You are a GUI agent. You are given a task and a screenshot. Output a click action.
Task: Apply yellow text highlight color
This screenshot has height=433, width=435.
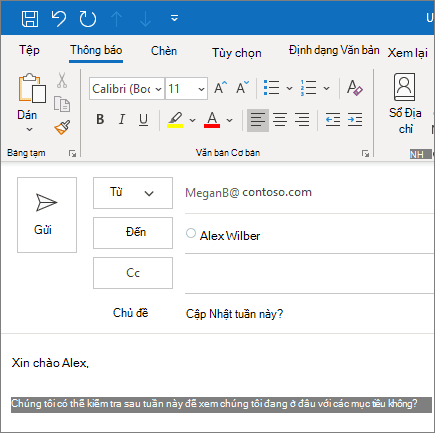tap(175, 120)
